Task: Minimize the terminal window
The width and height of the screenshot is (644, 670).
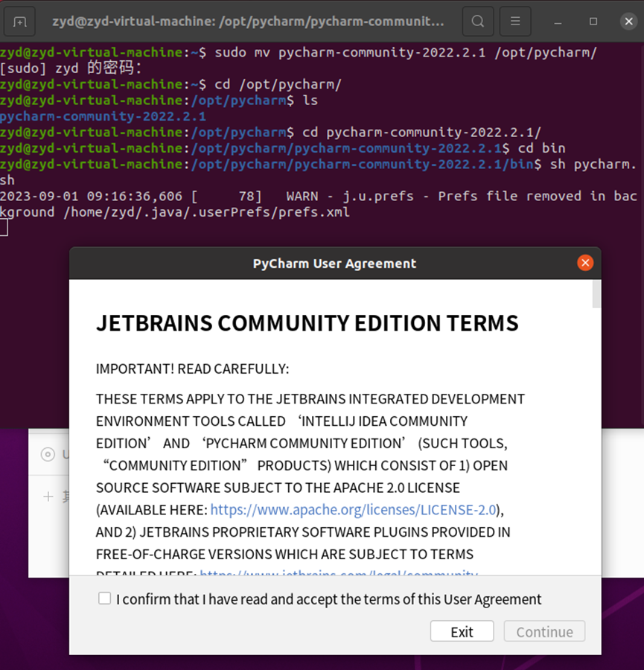Action: point(557,21)
